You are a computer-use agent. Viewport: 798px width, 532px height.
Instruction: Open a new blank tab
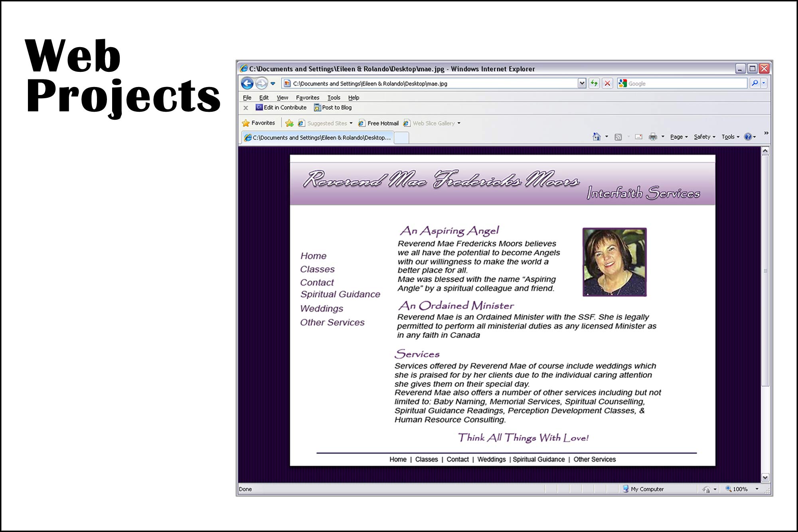click(x=401, y=138)
